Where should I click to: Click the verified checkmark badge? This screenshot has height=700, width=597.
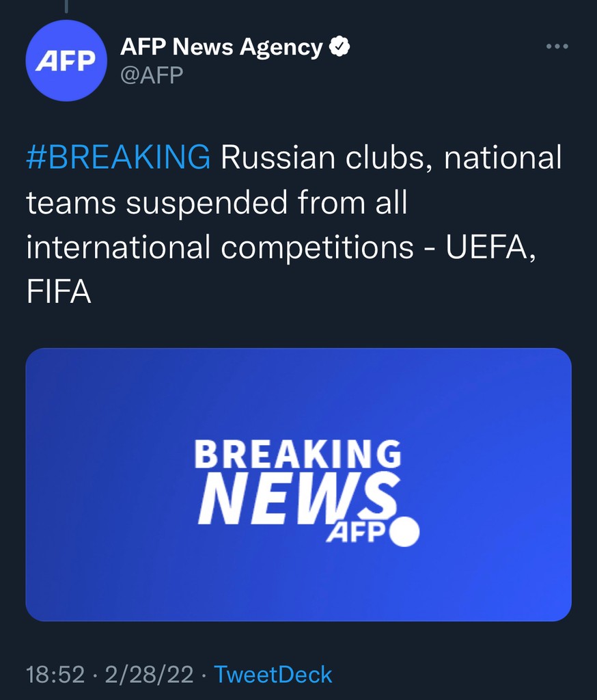tap(339, 47)
